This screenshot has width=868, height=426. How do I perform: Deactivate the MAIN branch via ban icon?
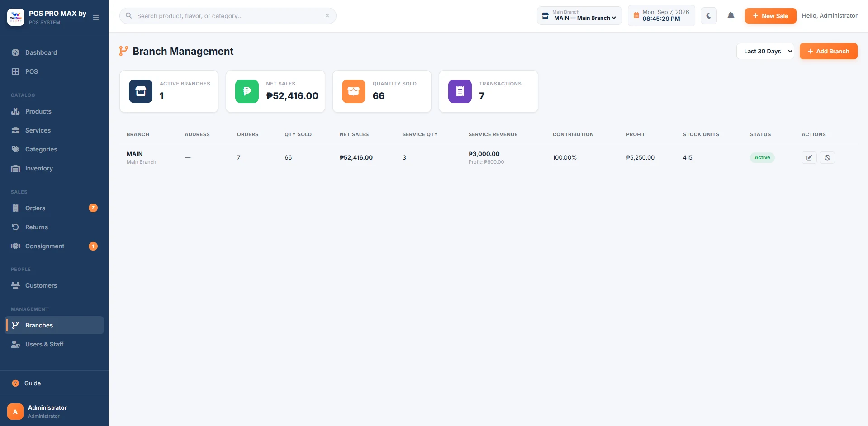pyautogui.click(x=827, y=158)
